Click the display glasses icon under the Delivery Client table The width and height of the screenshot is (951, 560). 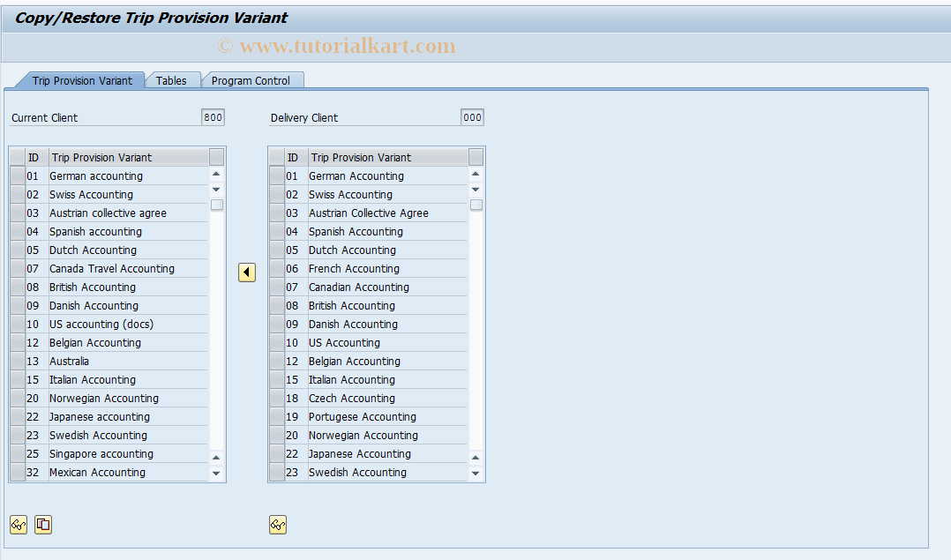(x=278, y=525)
